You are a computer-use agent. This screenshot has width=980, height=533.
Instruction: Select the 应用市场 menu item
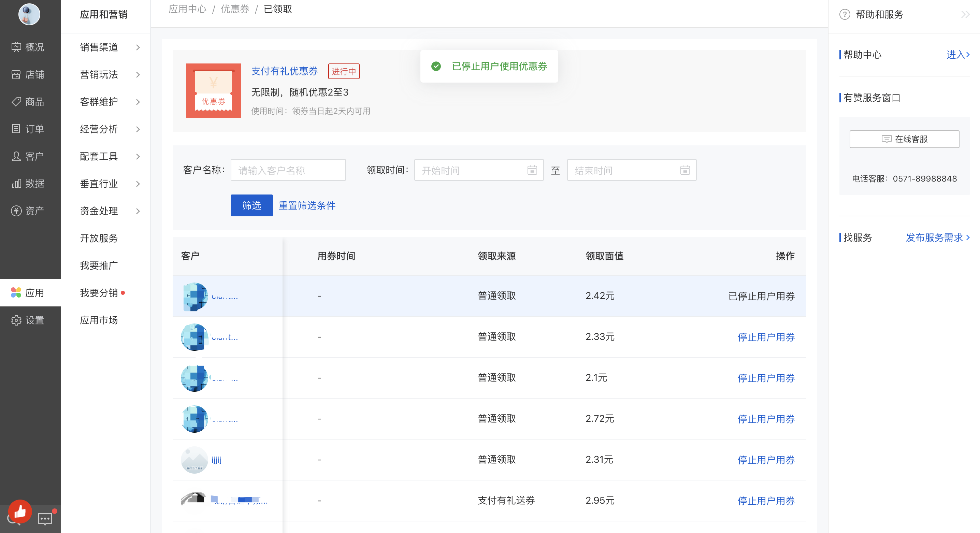pos(99,320)
